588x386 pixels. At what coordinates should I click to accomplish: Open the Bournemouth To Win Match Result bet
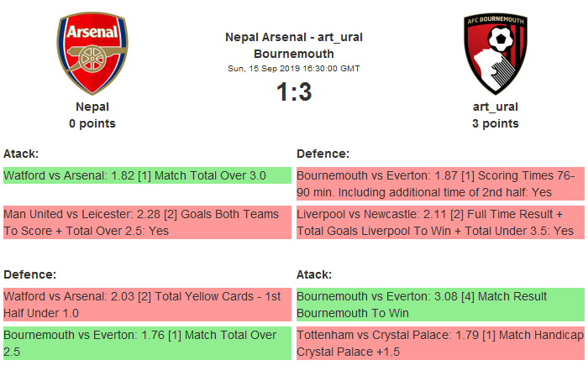click(x=439, y=305)
